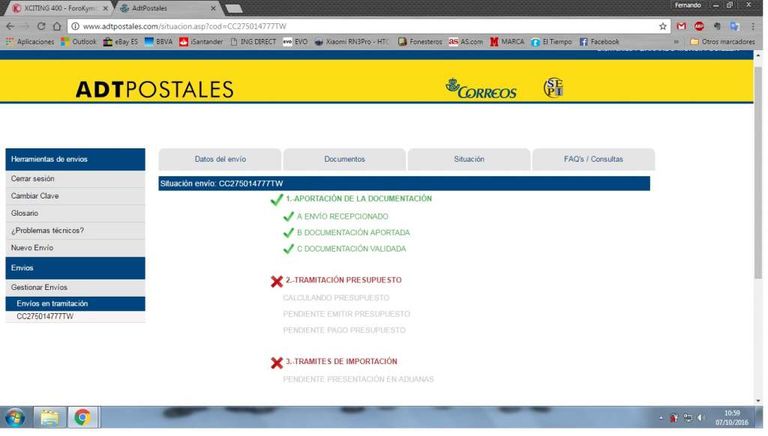Image resolution: width=768 pixels, height=436 pixels.
Task: Open the Fernando Chrome profile menu
Action: click(x=688, y=6)
